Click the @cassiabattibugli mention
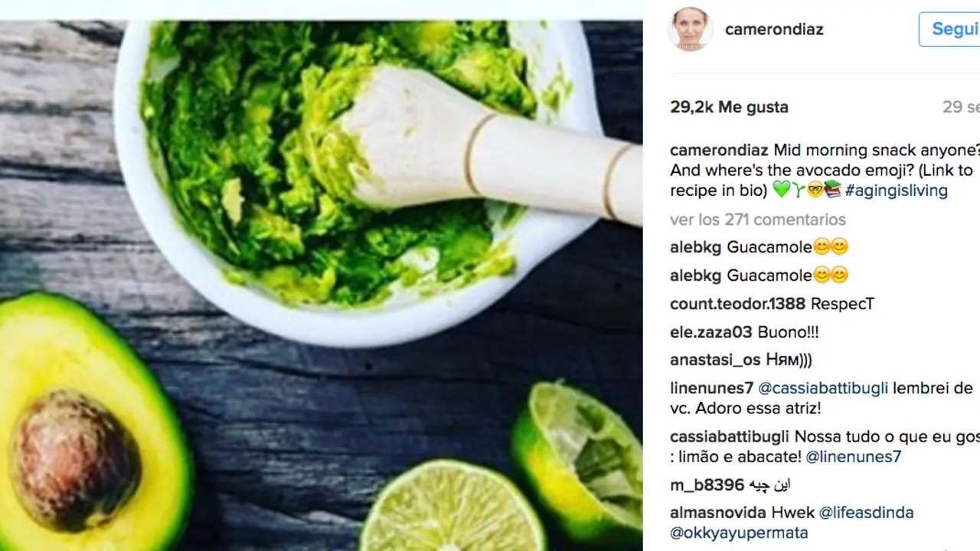Viewport: 980px width, 551px height. [823, 389]
